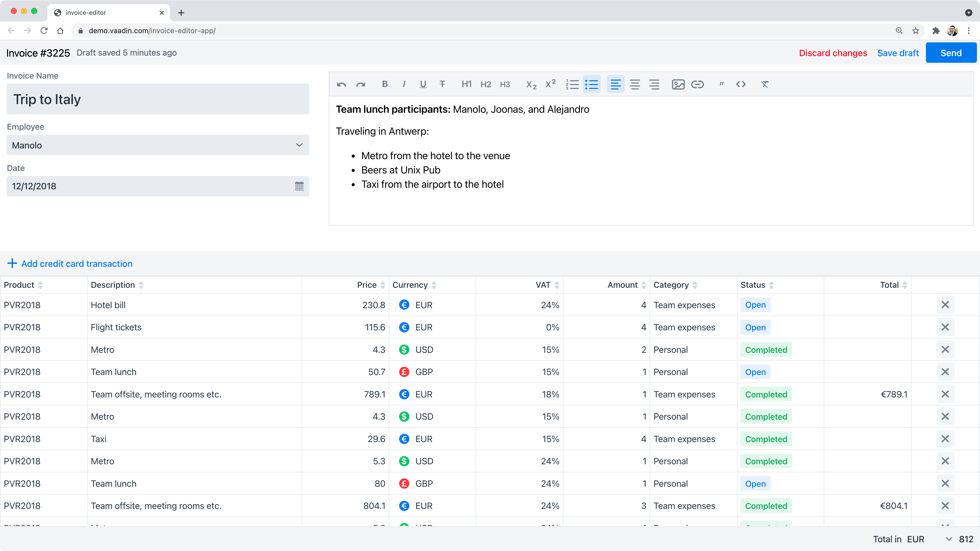
Task: Select Discard changes menu option
Action: [x=833, y=53]
